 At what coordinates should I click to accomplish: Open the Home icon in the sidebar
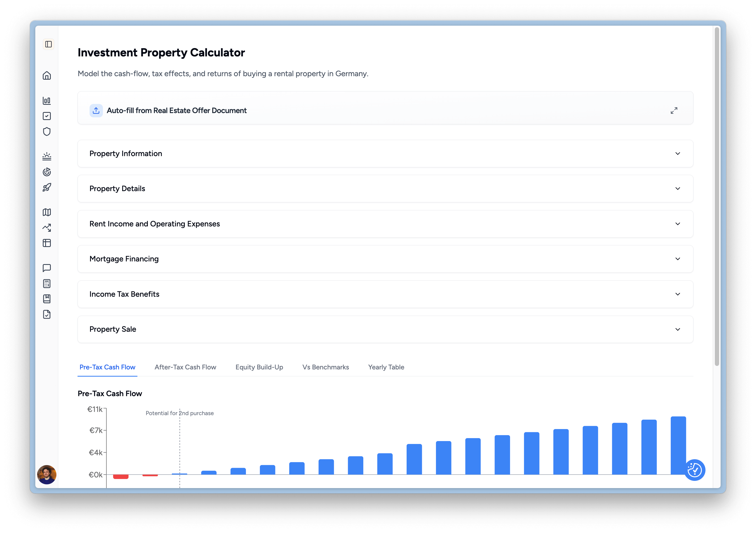click(x=47, y=76)
